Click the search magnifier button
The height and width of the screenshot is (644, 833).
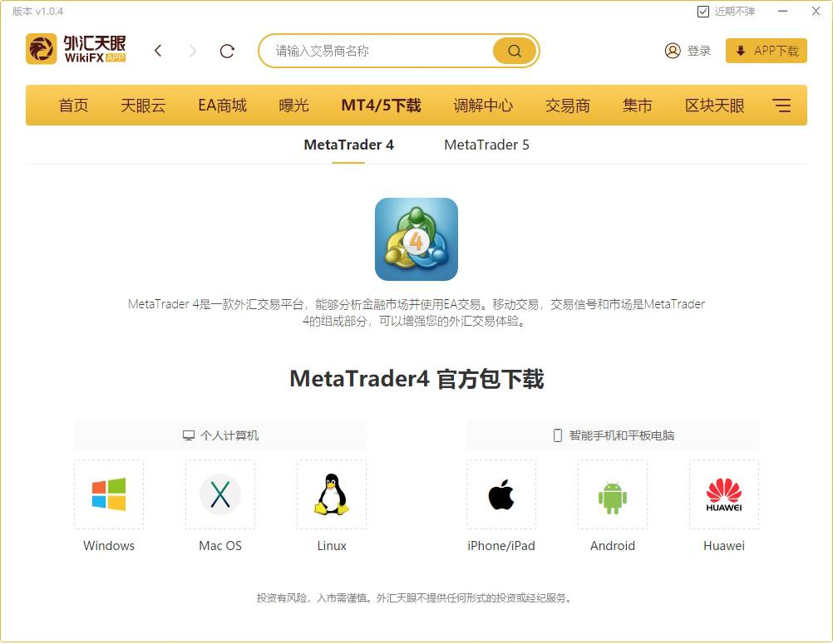click(515, 51)
